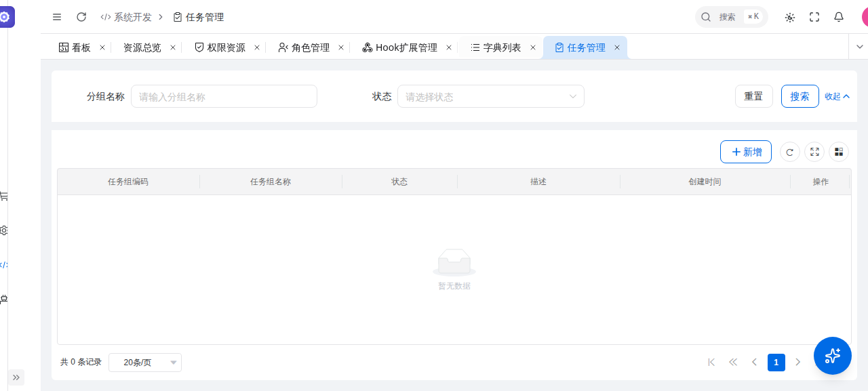Screen dimensions: 868x391
Task: Click the 任务组名称 column header
Action: click(x=271, y=182)
